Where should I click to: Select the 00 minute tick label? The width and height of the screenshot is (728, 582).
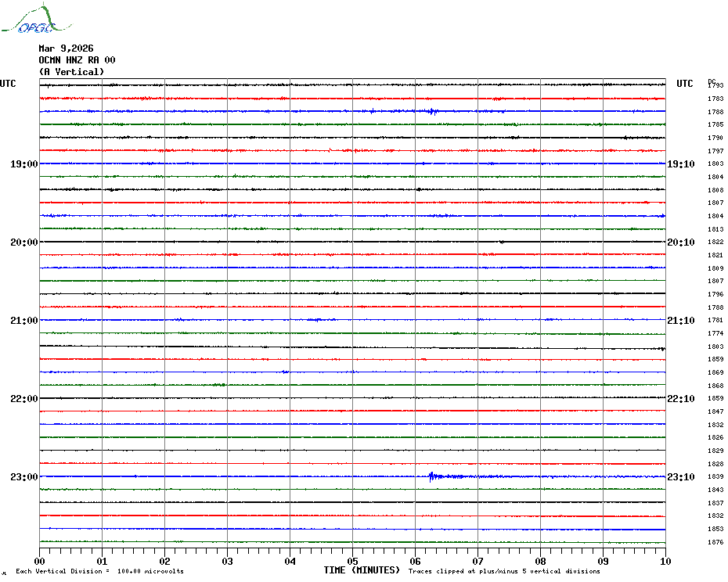pyautogui.click(x=40, y=561)
